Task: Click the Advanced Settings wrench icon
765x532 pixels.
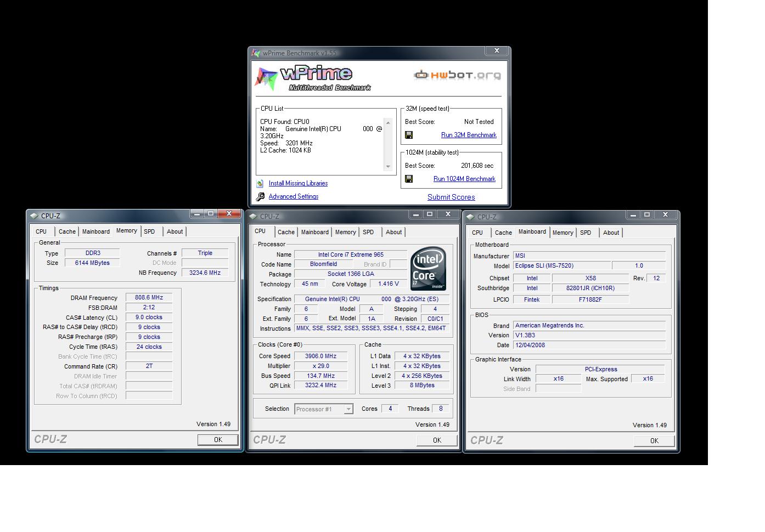Action: [261, 196]
